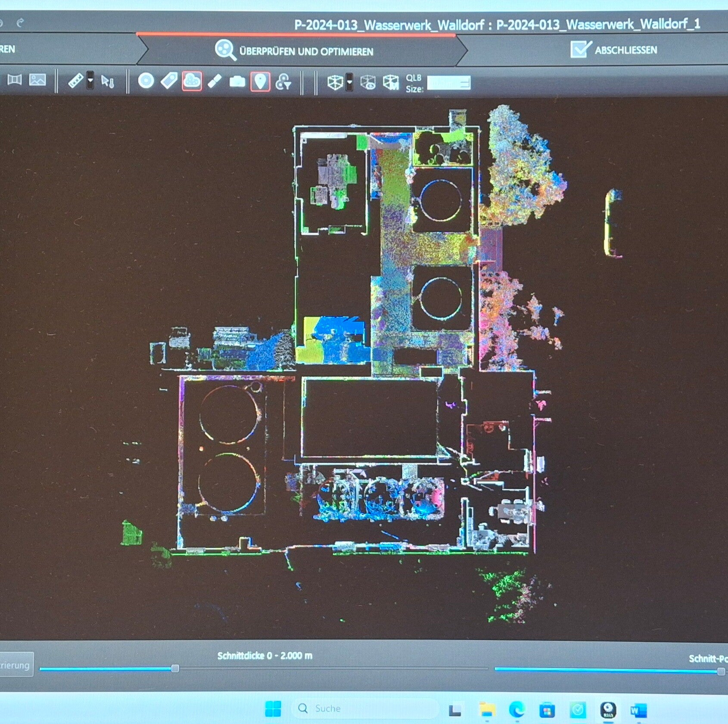The height and width of the screenshot is (724, 728).
Task: Click the Windows Start button
Action: pyautogui.click(x=273, y=708)
